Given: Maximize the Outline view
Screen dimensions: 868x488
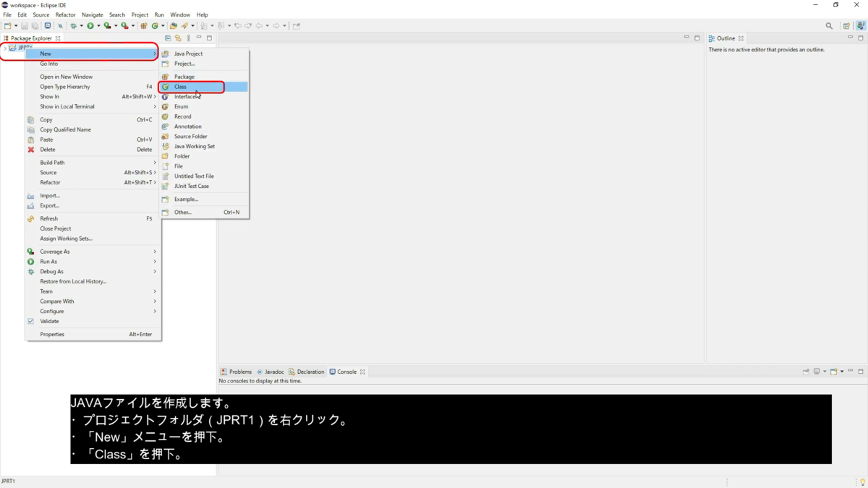Looking at the screenshot, I should point(861,38).
